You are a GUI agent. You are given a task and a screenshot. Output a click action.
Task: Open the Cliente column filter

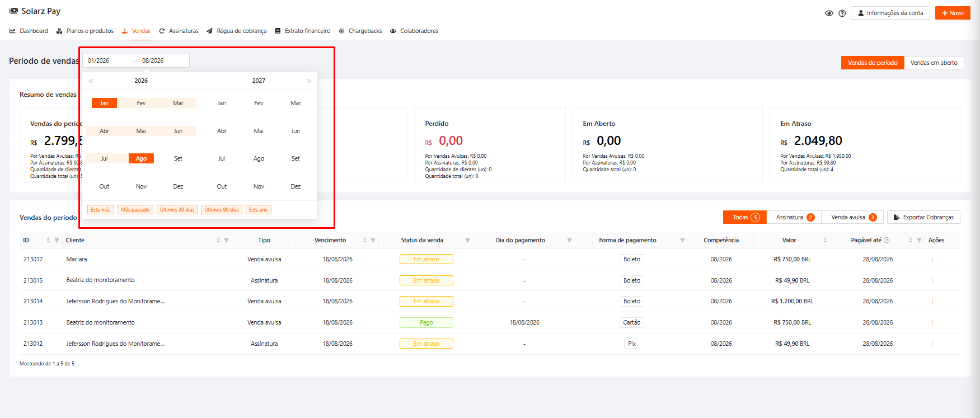(x=227, y=240)
